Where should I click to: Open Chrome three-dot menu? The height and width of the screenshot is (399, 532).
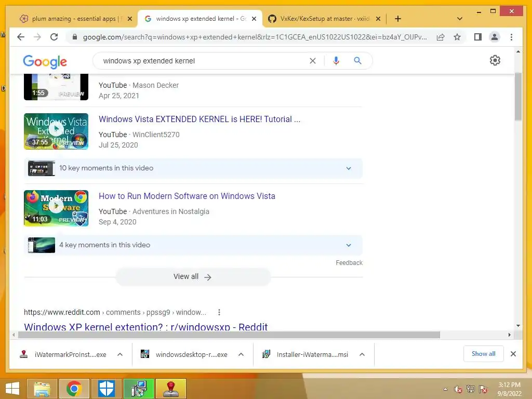point(511,37)
